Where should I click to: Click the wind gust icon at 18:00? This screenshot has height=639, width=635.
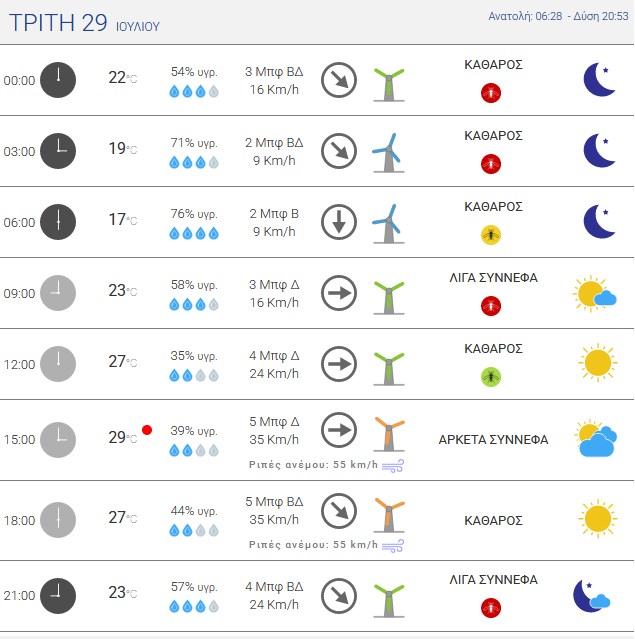pyautogui.click(x=392, y=546)
